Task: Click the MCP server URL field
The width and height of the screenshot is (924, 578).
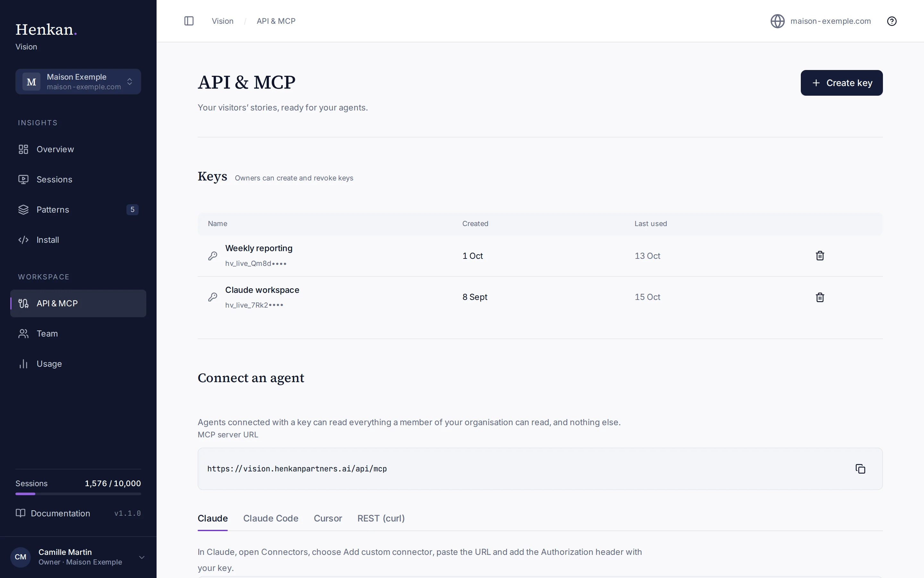Action: click(x=540, y=469)
